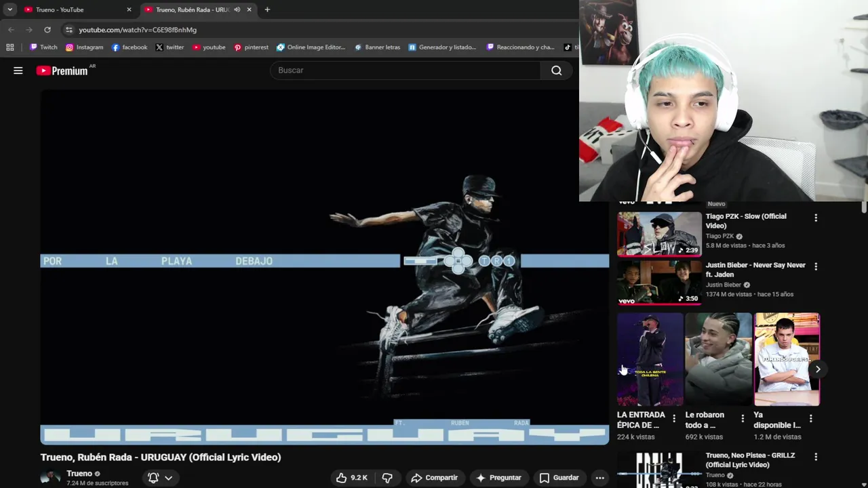The width and height of the screenshot is (868, 488).
Task: Open options menu for Never Say Never video
Action: (816, 267)
